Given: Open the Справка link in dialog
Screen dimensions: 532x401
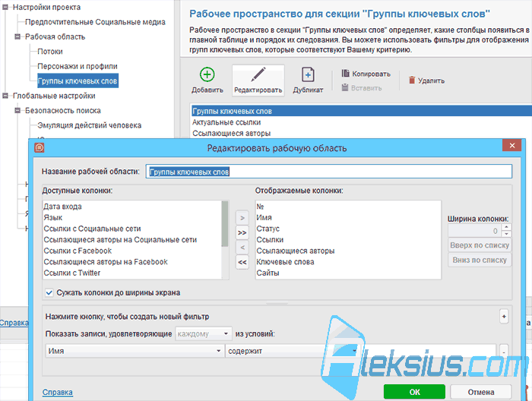Looking at the screenshot, I should pyautogui.click(x=57, y=392).
